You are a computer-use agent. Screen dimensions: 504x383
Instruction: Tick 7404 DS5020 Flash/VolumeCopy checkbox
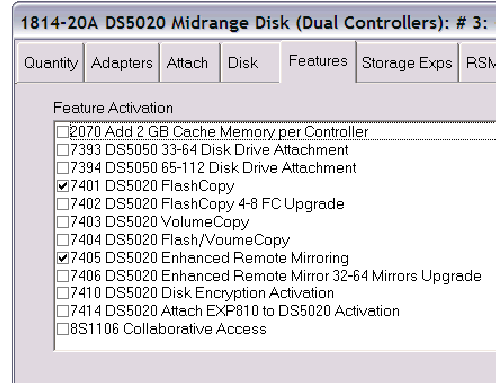63,240
